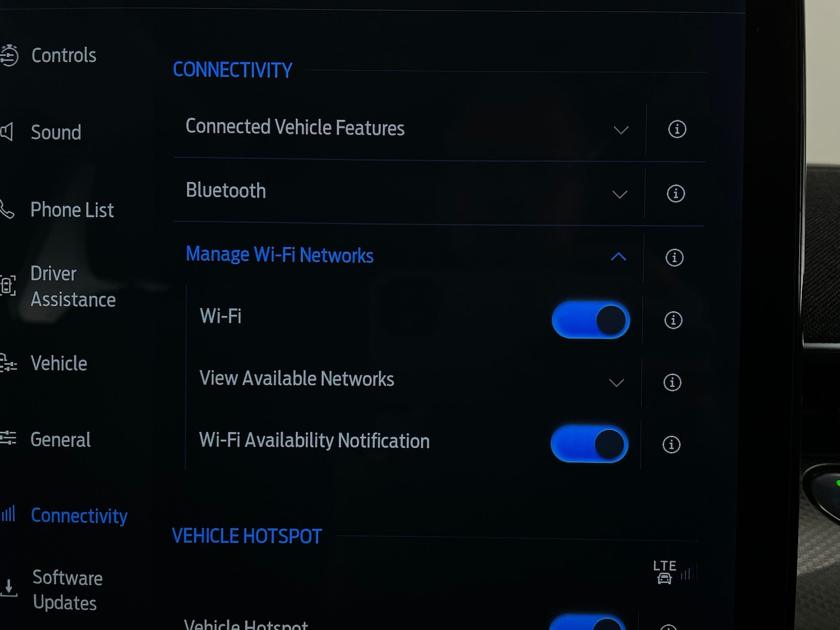Tap the Sound speaker icon in sidebar

point(7,132)
